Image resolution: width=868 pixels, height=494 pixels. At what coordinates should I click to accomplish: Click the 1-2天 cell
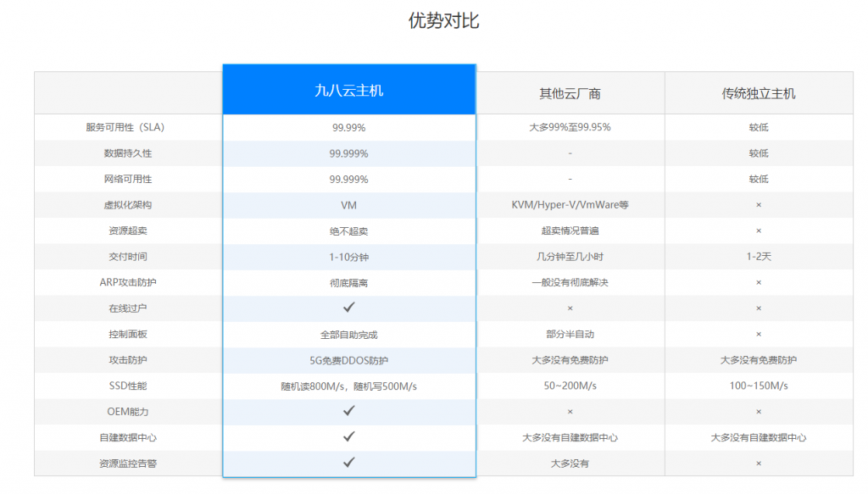759,257
